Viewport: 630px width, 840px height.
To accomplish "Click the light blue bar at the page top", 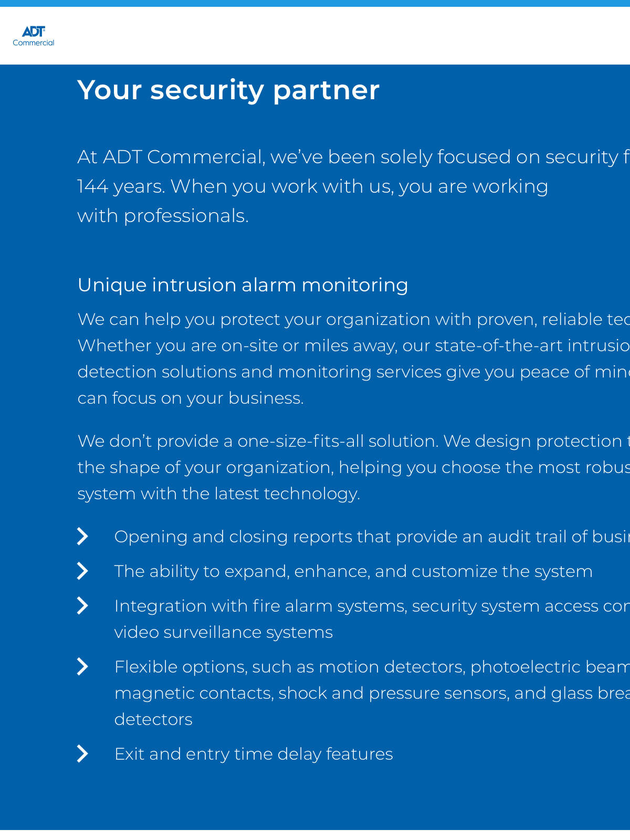I will (315, 3).
